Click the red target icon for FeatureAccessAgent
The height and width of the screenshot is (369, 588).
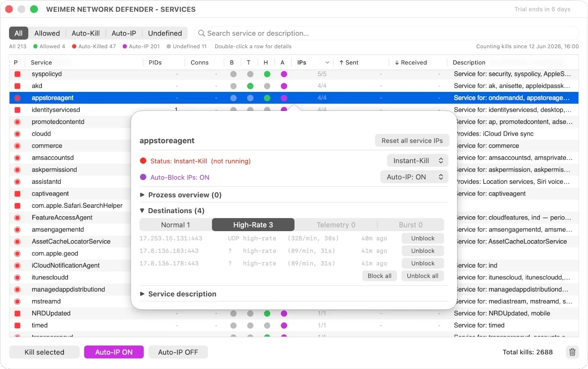(x=18, y=218)
